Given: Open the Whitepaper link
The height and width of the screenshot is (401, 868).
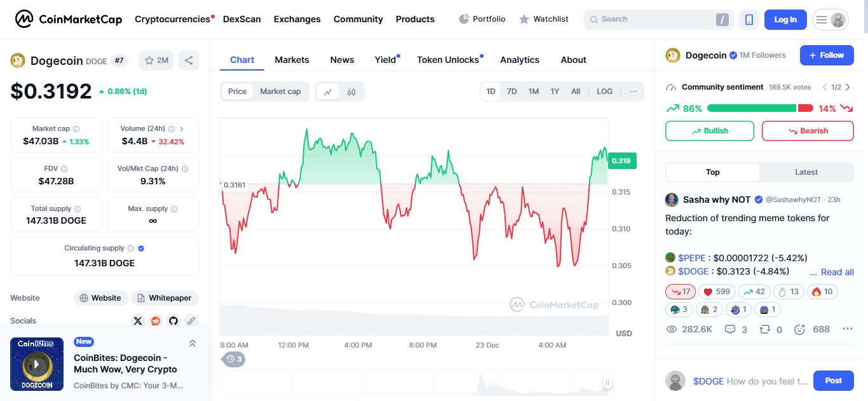Looking at the screenshot, I should point(165,298).
